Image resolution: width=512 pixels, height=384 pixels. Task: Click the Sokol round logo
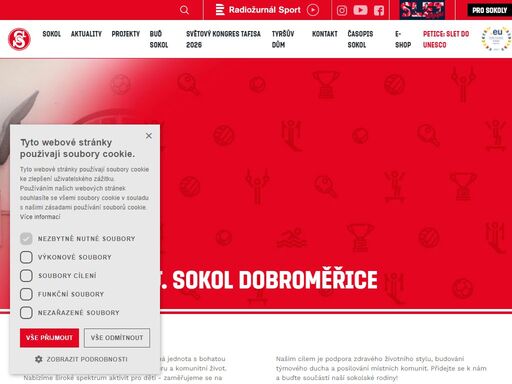tap(19, 39)
